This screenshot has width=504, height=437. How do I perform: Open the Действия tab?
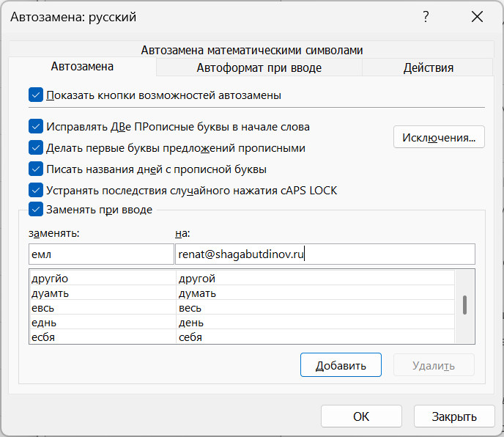click(428, 67)
